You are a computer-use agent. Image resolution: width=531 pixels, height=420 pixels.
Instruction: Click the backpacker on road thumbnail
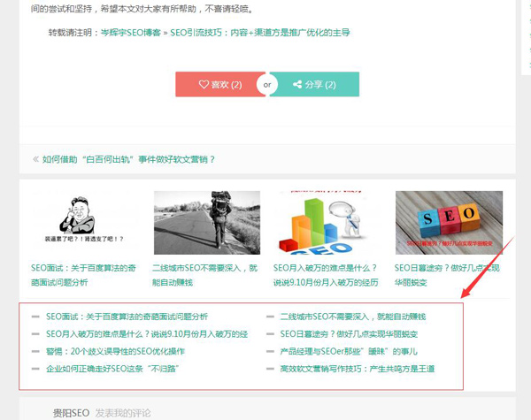[206, 223]
